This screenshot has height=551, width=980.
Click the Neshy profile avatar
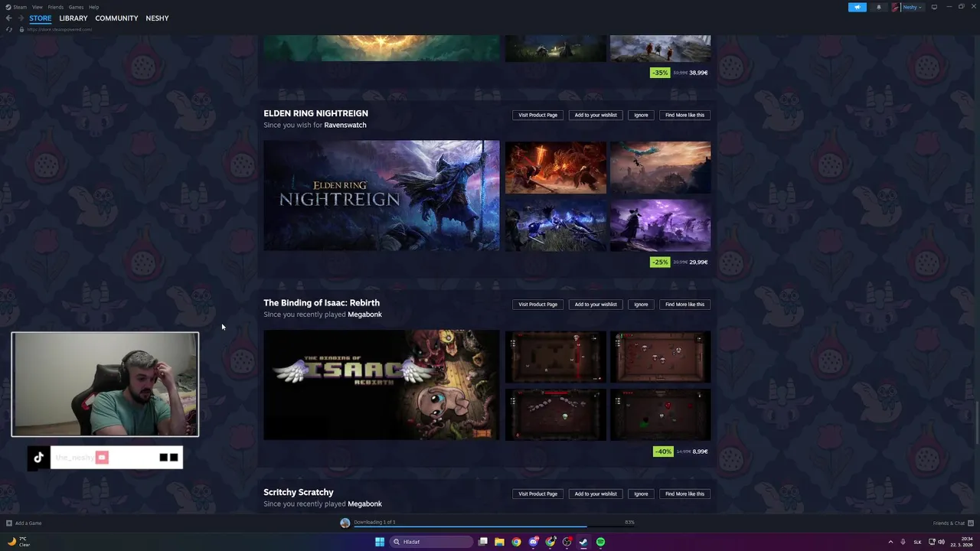(x=896, y=7)
